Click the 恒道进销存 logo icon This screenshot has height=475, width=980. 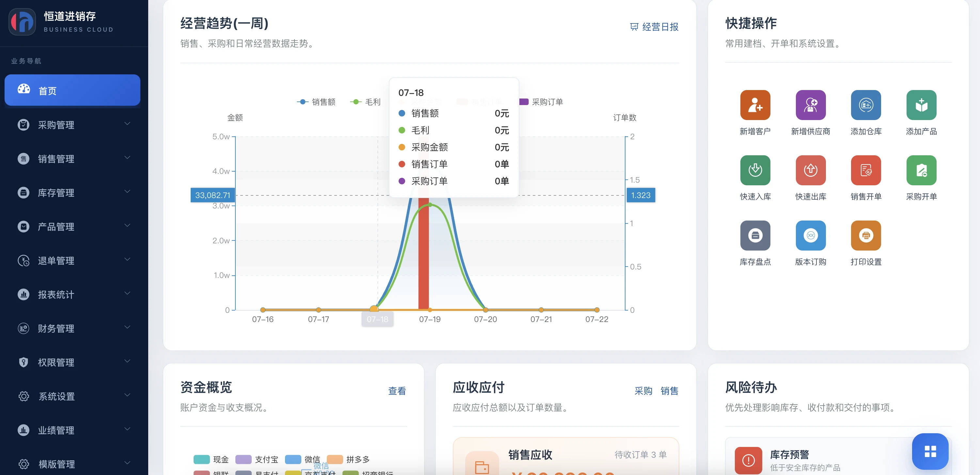tap(22, 22)
